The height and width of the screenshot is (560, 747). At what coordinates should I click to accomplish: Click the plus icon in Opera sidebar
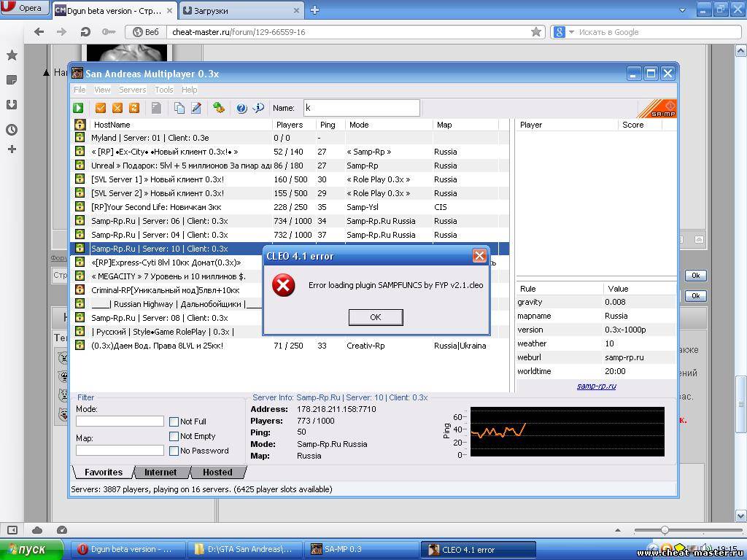click(12, 149)
